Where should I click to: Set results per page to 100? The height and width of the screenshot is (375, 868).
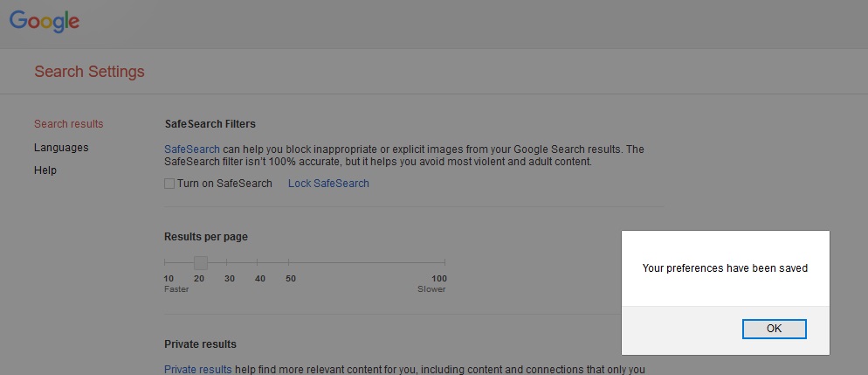[439, 279]
